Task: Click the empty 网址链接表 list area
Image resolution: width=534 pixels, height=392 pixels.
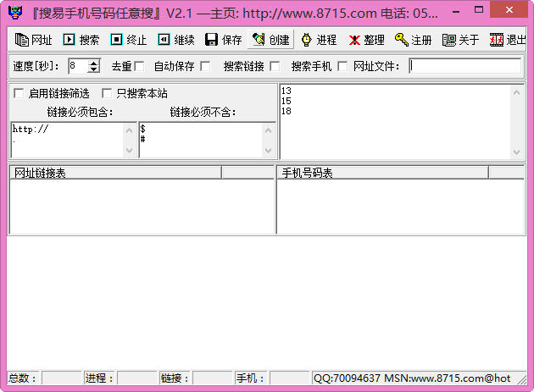Action: coord(142,207)
